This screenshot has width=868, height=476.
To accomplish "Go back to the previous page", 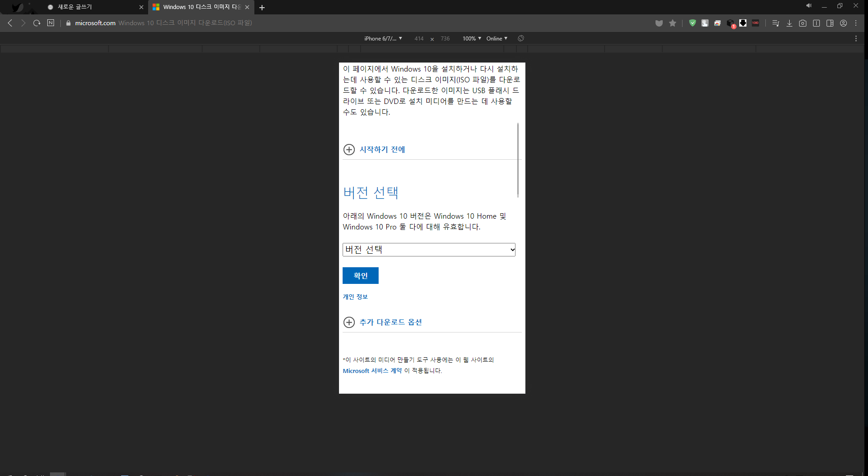I will [x=10, y=23].
